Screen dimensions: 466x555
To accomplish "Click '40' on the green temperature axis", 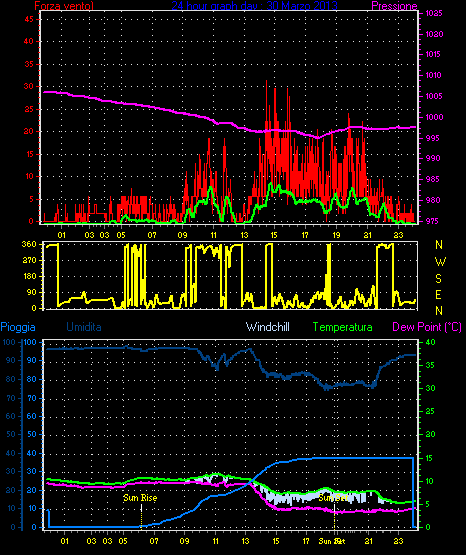I will tap(430, 342).
